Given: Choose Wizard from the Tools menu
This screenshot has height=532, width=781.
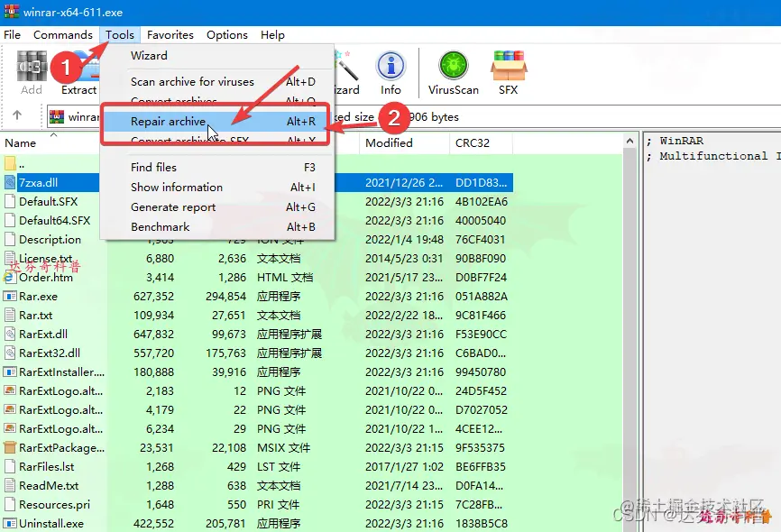Looking at the screenshot, I should pyautogui.click(x=217, y=56).
